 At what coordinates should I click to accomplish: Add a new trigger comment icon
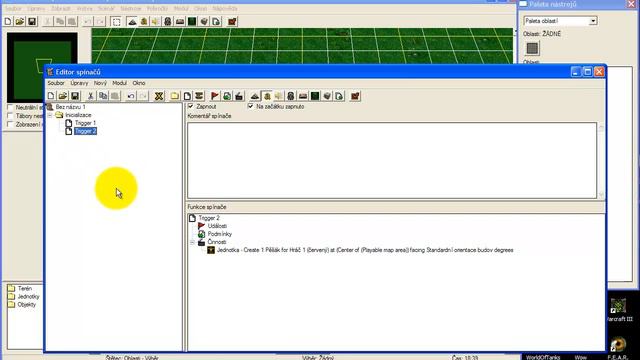[199, 96]
